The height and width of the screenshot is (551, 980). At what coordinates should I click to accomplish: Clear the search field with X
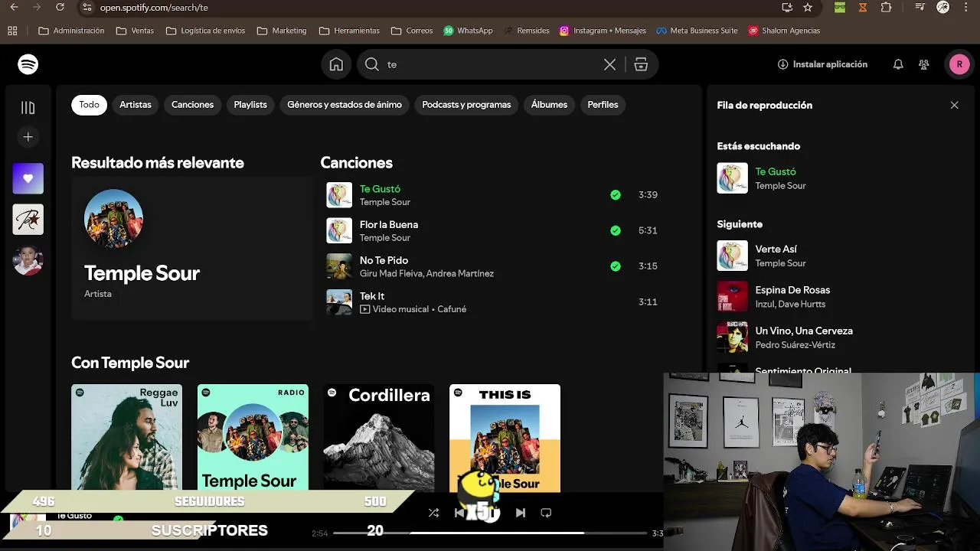coord(609,65)
